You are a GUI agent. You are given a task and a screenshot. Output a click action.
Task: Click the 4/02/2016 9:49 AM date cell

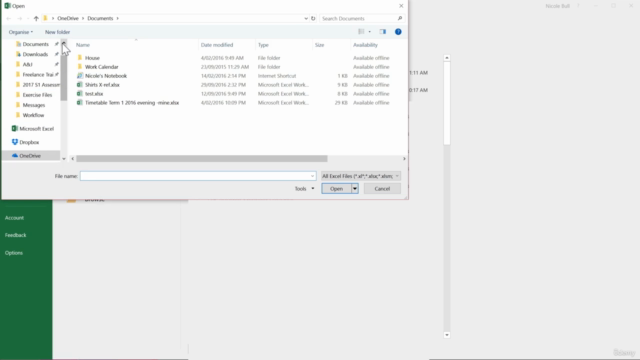222,58
